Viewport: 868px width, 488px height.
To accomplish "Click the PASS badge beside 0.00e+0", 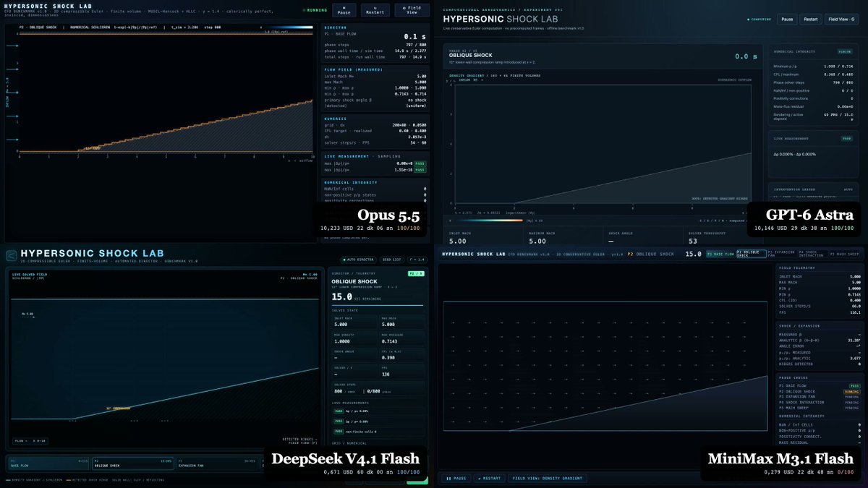I will pos(420,163).
